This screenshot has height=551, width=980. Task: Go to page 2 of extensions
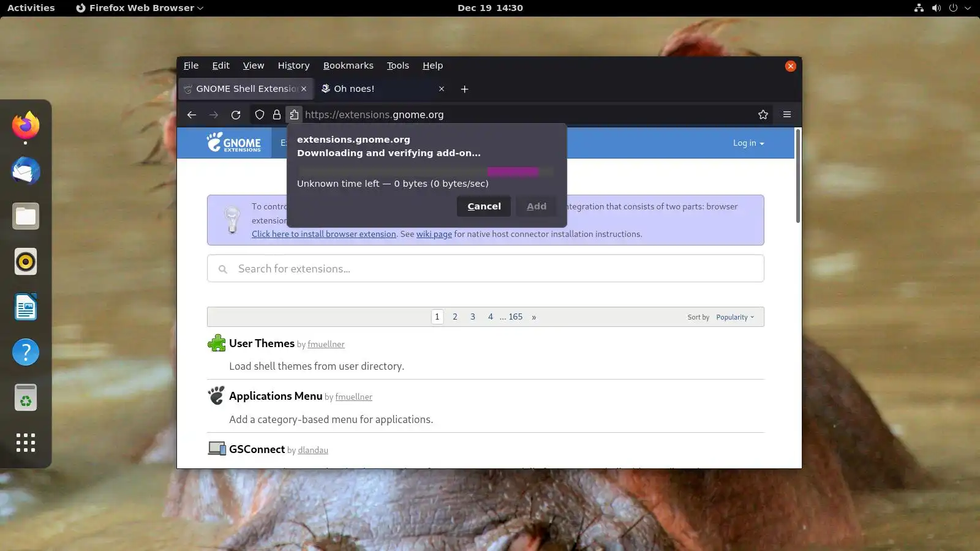[x=455, y=317]
